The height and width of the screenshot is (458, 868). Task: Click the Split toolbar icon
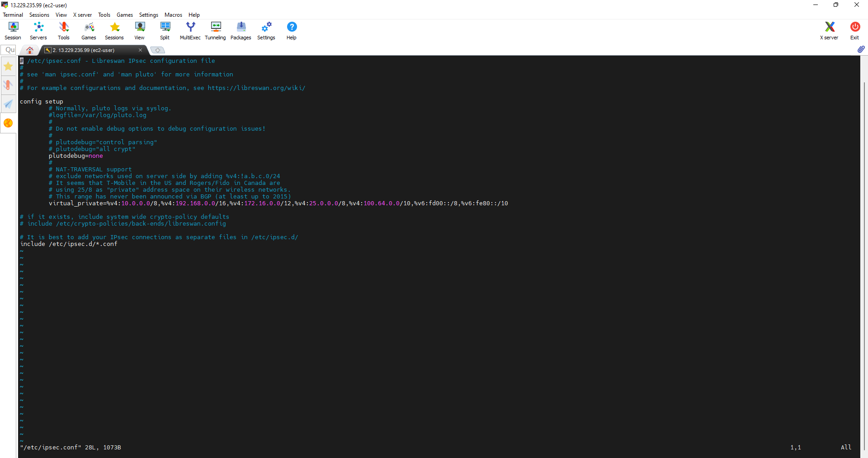[165, 31]
